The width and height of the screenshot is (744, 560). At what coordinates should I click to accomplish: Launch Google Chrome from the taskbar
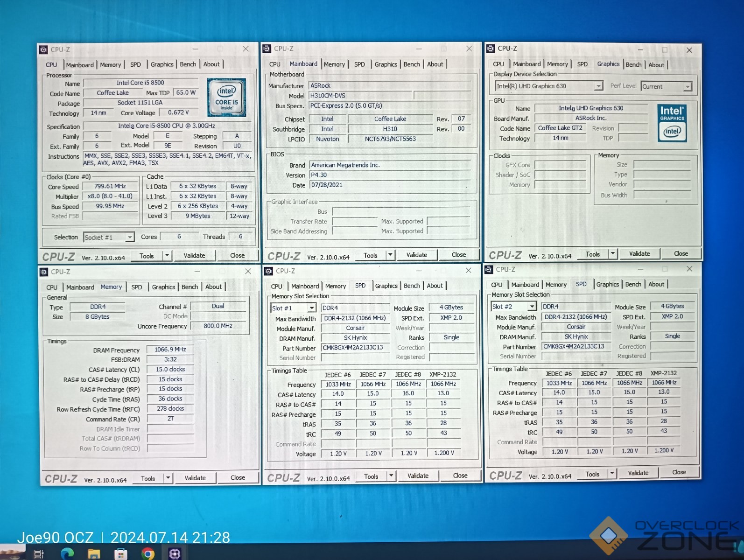148,553
